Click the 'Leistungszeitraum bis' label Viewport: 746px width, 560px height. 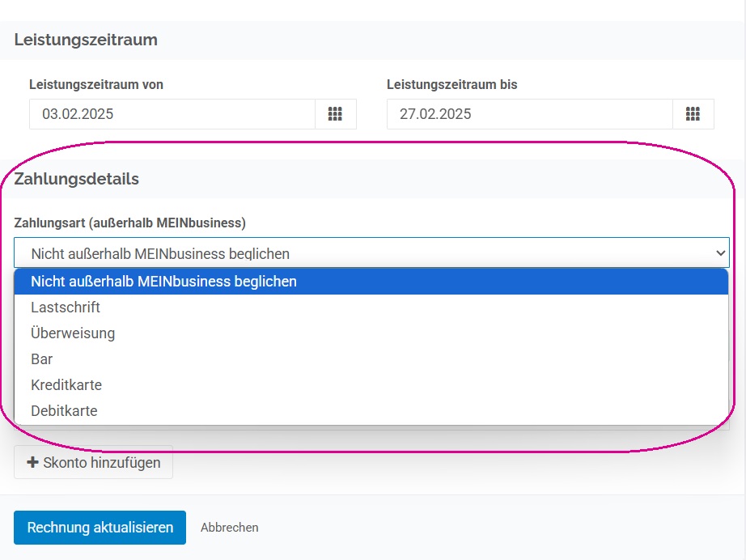452,85
